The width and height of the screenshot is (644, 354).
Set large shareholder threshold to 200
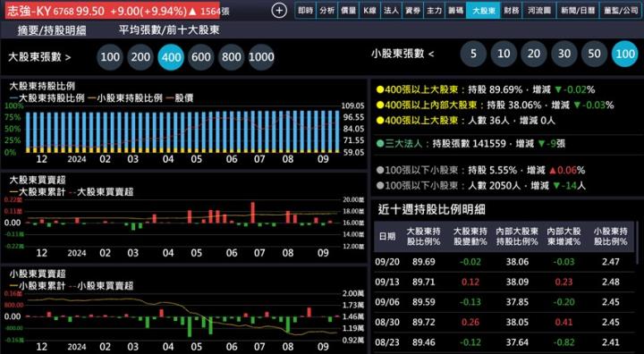140,56
